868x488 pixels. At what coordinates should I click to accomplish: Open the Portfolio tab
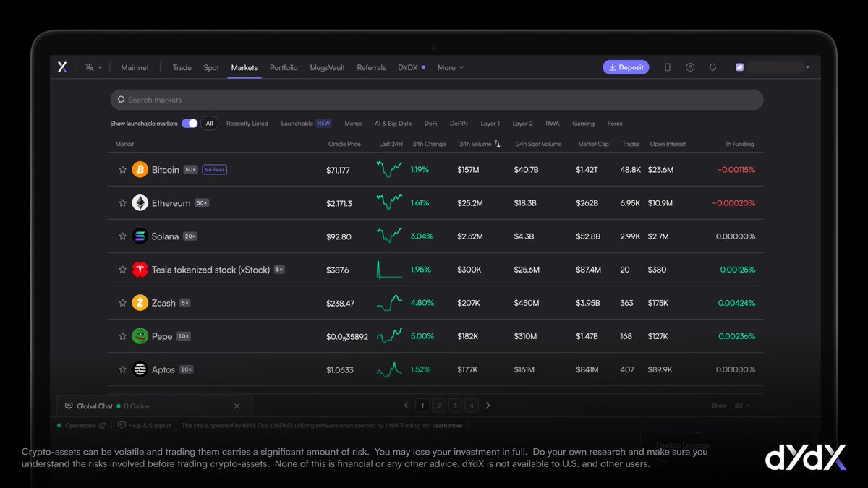(284, 67)
